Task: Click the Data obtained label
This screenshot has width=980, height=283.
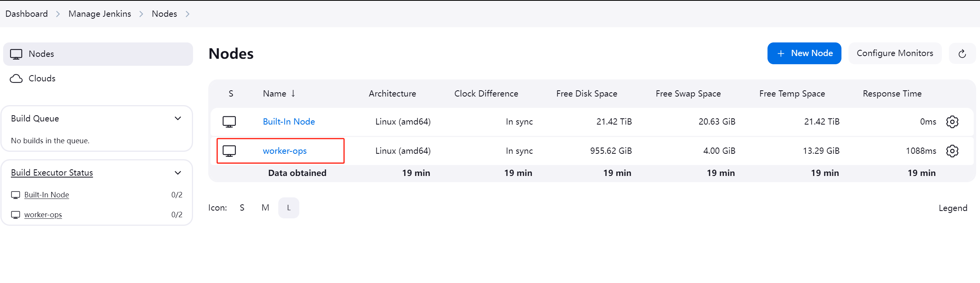Action: click(x=297, y=173)
